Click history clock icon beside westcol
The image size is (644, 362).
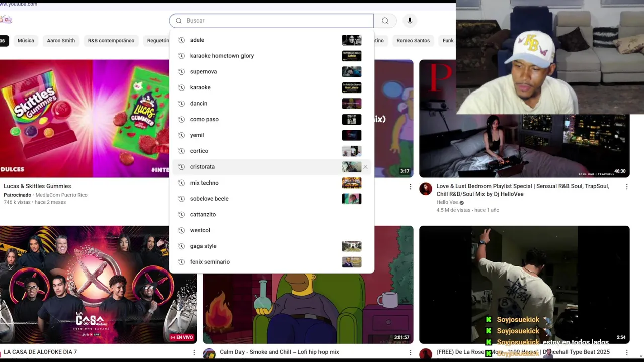(x=181, y=230)
